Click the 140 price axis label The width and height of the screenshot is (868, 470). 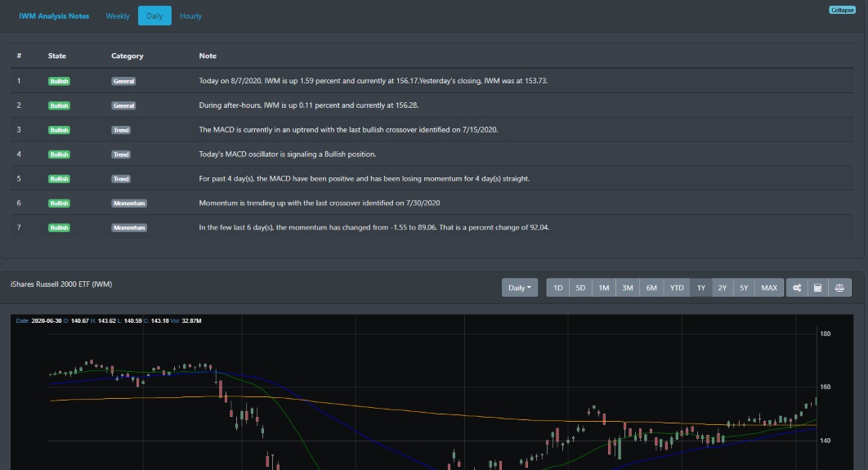pos(825,441)
